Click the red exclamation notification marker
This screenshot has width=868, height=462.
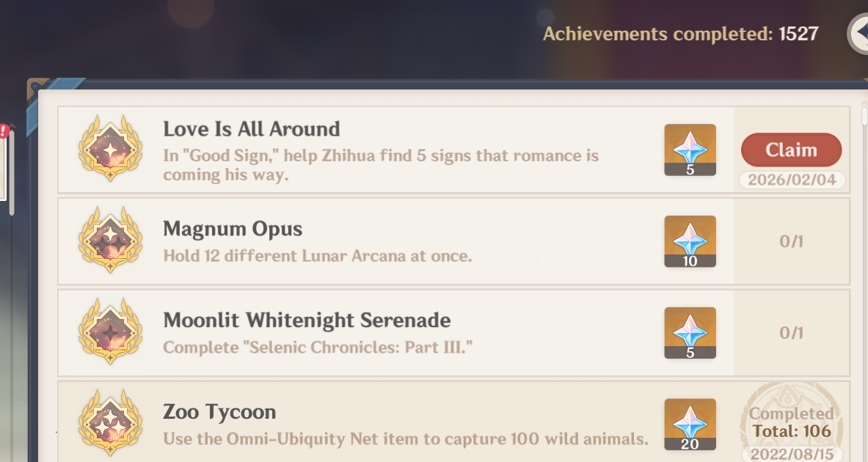[x=4, y=131]
